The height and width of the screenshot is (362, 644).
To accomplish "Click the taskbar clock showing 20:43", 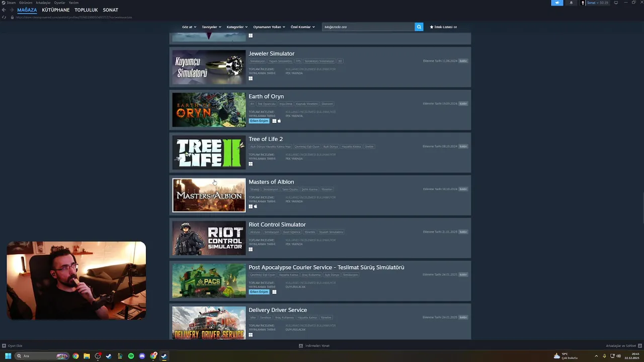I will point(632,356).
